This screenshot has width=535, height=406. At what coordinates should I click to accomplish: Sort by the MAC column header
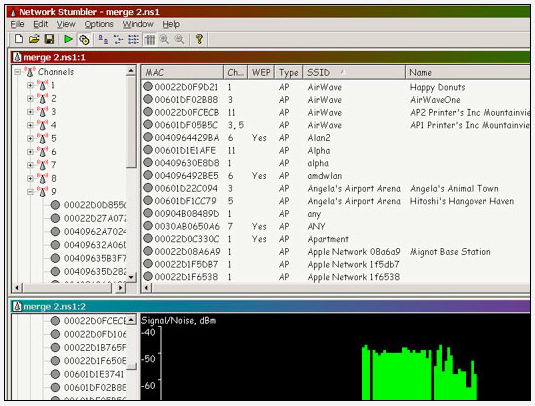tap(183, 72)
